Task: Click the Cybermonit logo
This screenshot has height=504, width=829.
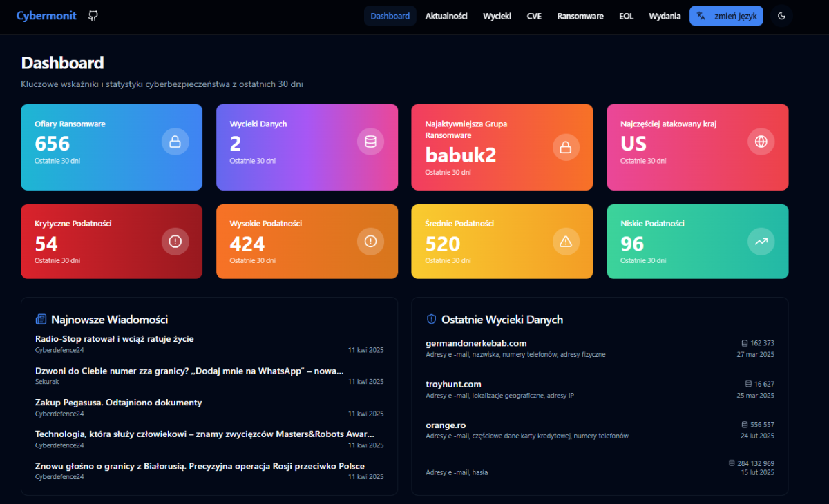Action: click(46, 15)
